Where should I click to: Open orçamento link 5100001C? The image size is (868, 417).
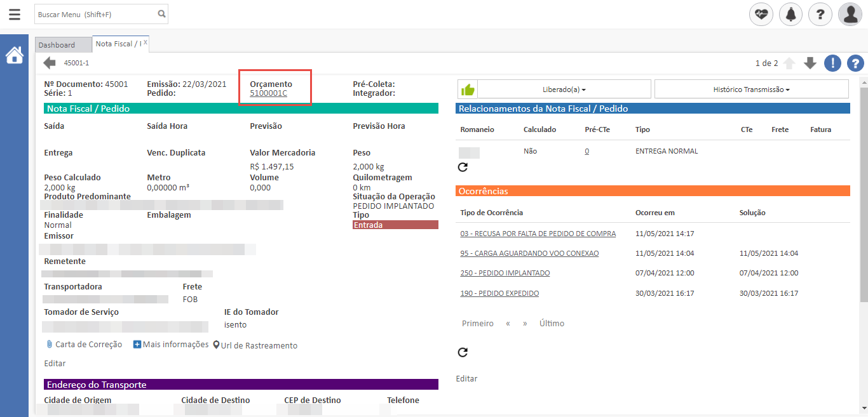click(x=268, y=93)
